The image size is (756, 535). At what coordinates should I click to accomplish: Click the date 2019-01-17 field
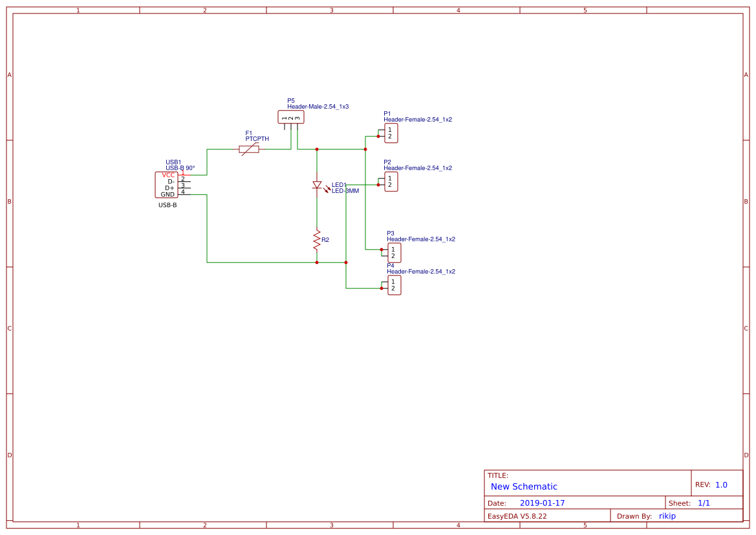pos(544,502)
